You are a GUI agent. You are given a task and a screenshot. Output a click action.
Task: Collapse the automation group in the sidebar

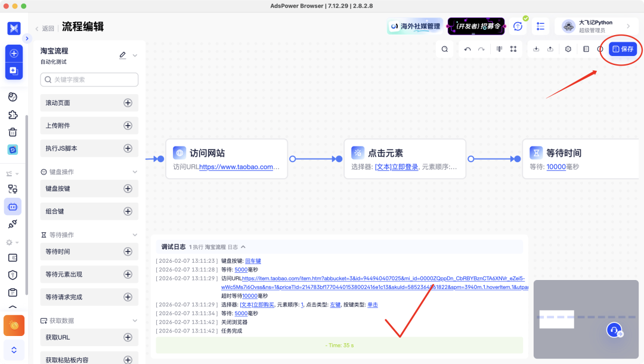(13, 173)
